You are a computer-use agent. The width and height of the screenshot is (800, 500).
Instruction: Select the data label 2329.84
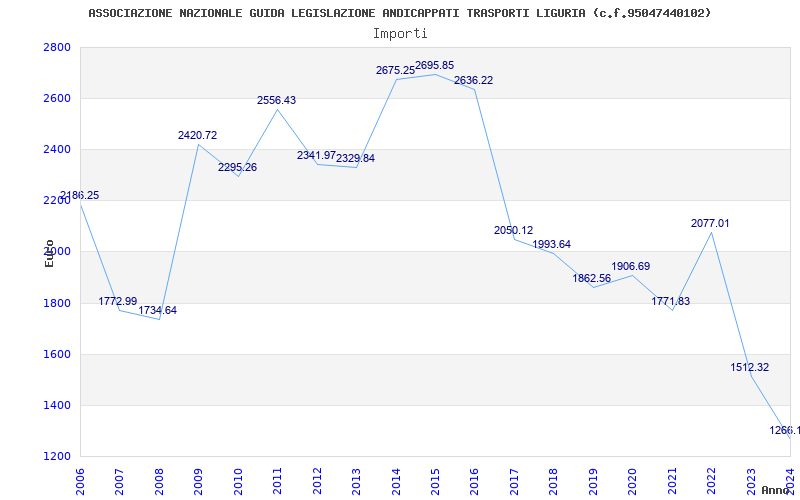point(356,158)
